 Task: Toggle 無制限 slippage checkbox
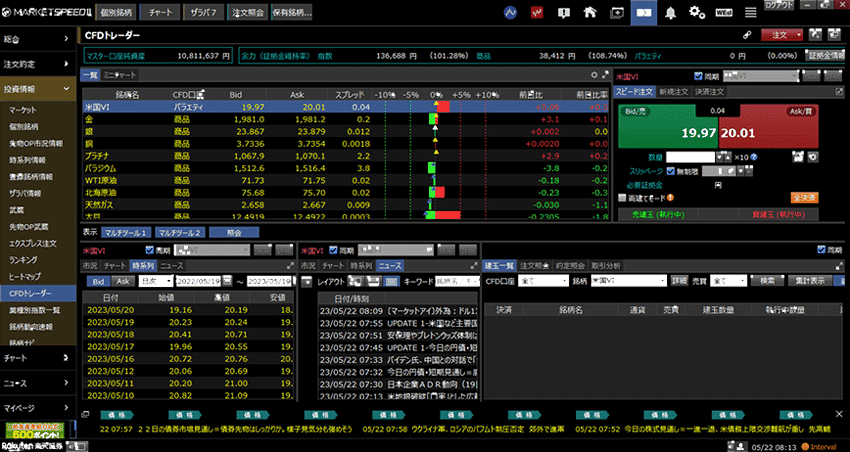[671, 171]
